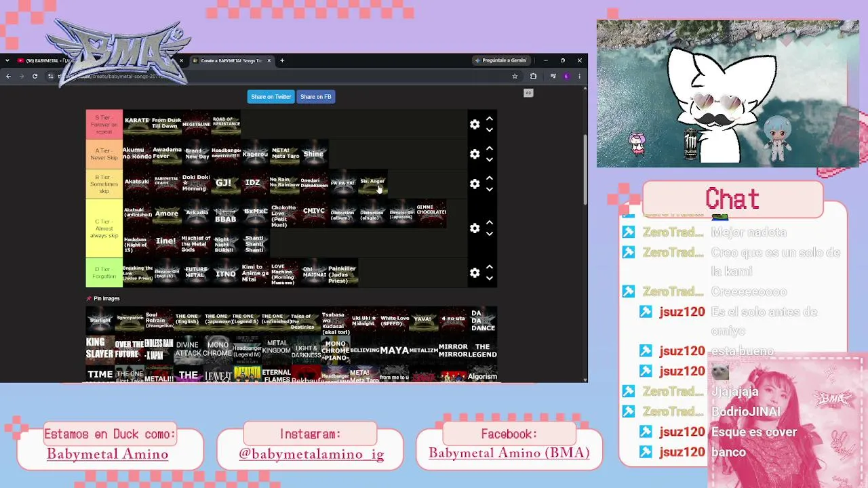Open a new browser tab

pos(282,60)
